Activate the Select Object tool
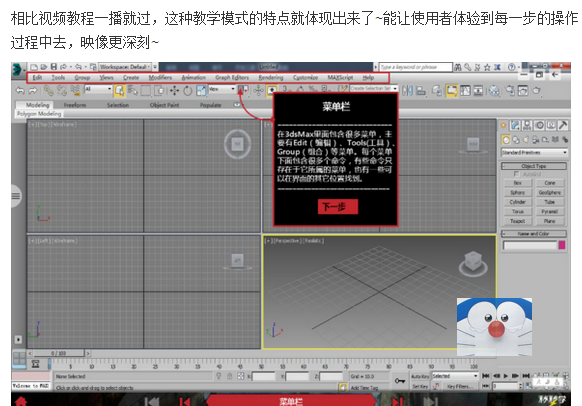582x406 pixels. click(119, 90)
